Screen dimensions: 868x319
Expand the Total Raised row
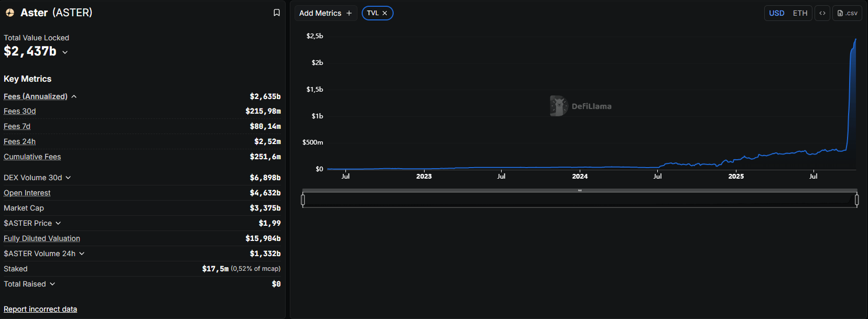coord(52,284)
